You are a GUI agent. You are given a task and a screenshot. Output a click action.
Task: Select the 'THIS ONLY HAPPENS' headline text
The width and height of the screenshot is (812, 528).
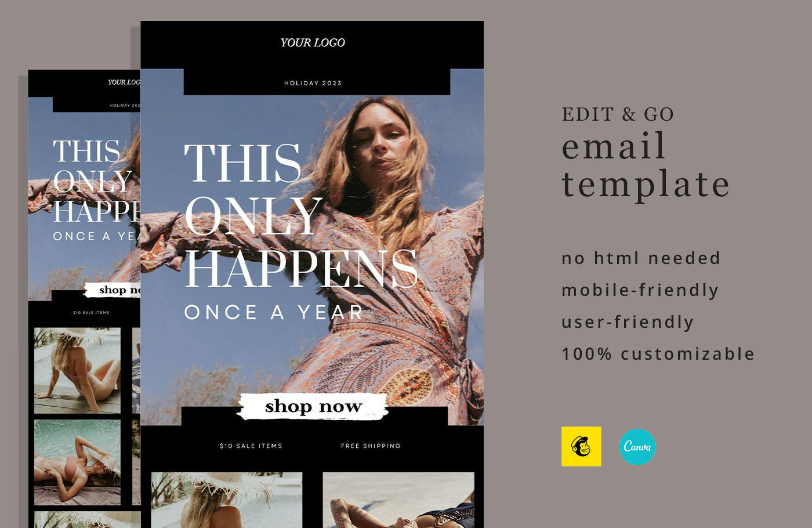point(301,216)
